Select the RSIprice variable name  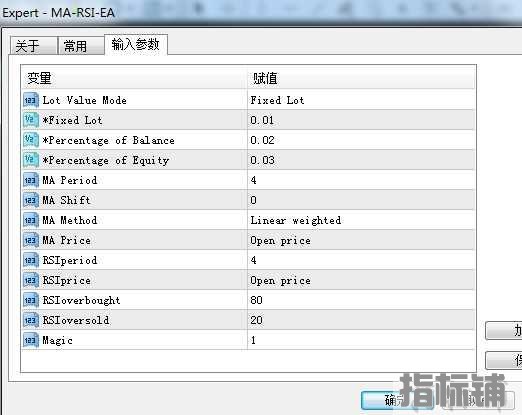pos(66,280)
